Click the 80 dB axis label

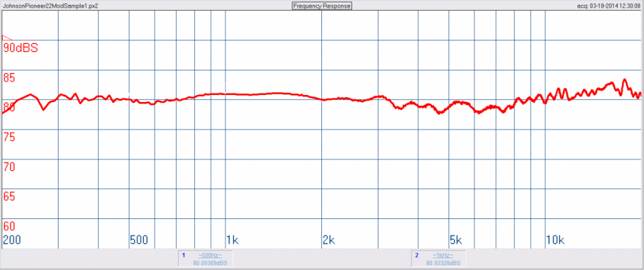click(x=9, y=107)
